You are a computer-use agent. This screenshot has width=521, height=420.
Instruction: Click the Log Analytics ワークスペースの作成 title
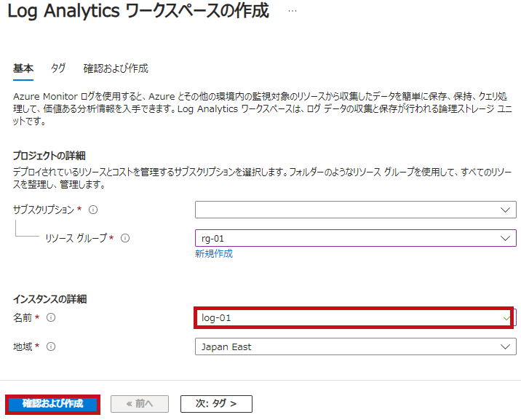click(x=138, y=11)
